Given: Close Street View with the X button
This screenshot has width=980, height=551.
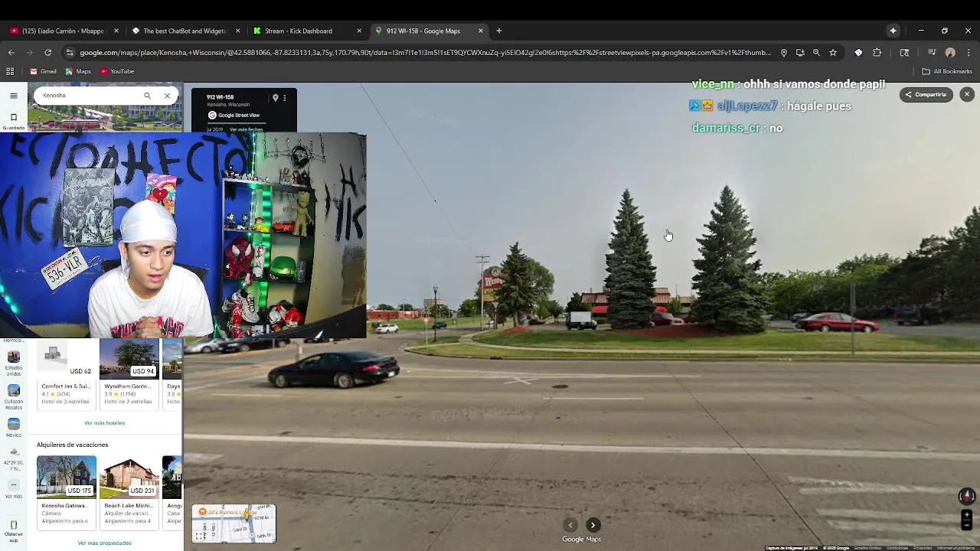Looking at the screenshot, I should coord(967,94).
